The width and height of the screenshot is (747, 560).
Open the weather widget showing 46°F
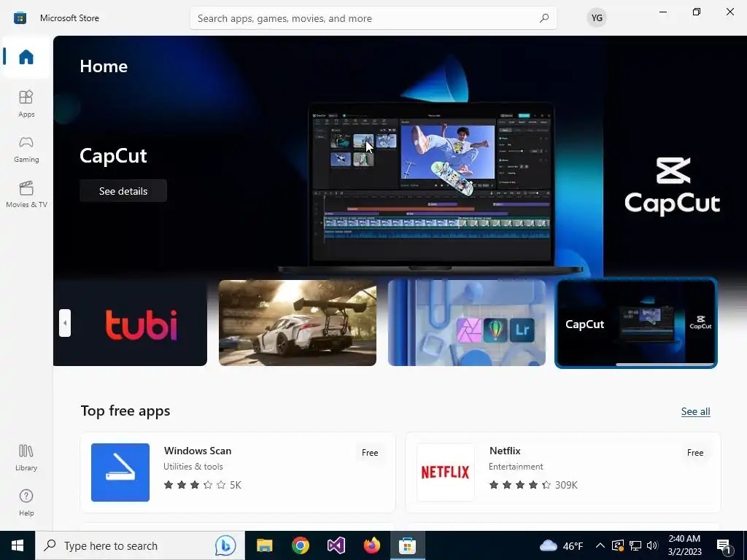561,545
